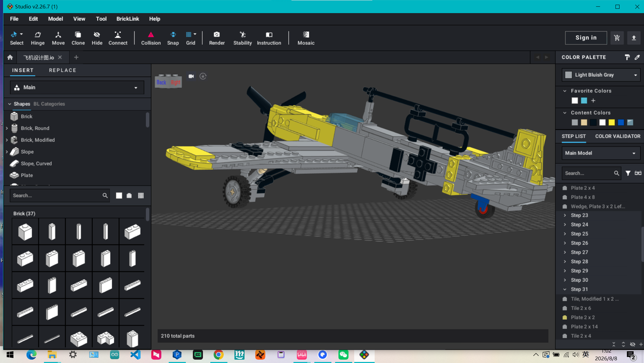
Task: Switch to the COLOR VALIDATOR tab
Action: pyautogui.click(x=618, y=136)
